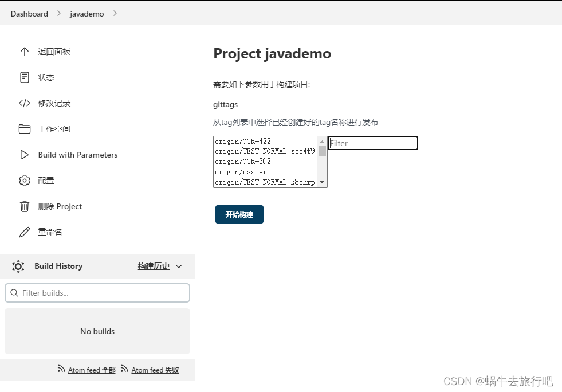The height and width of the screenshot is (392, 562).
Task: Select origin/master in the gittags list
Action: click(241, 172)
